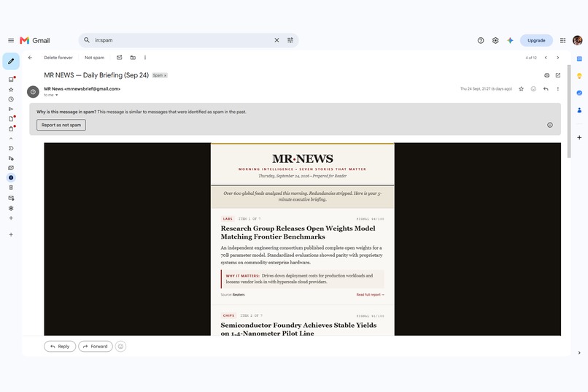The width and height of the screenshot is (588, 392).
Task: Show sender details via 'to me' arrow
Action: click(57, 96)
